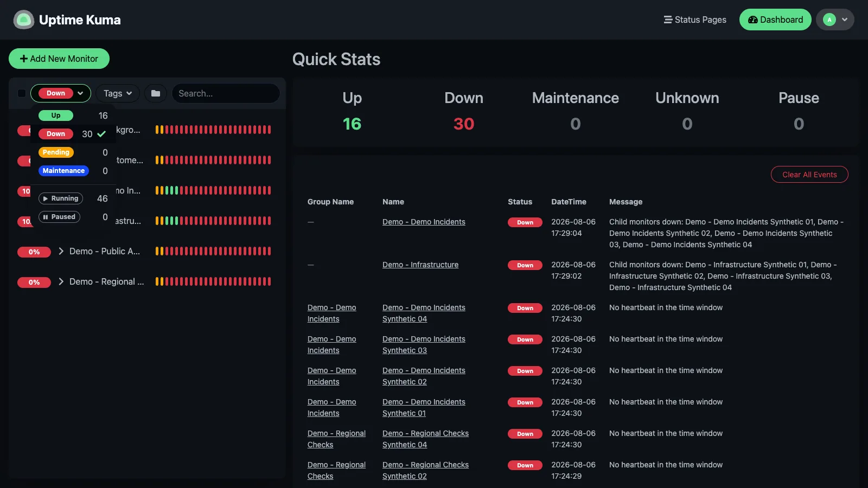The width and height of the screenshot is (868, 488).
Task: Click the heartbeat bar of kgro... monitor
Action: [x=213, y=130]
